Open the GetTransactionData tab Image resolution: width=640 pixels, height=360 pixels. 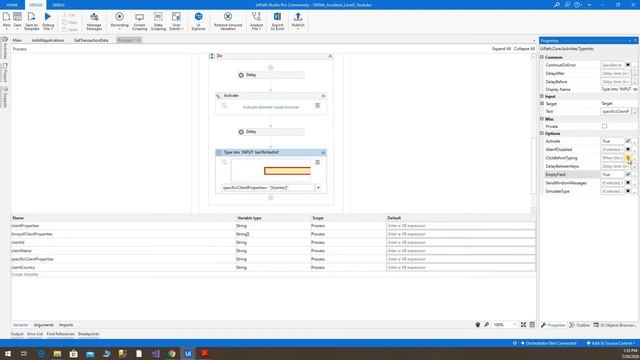[x=91, y=40]
